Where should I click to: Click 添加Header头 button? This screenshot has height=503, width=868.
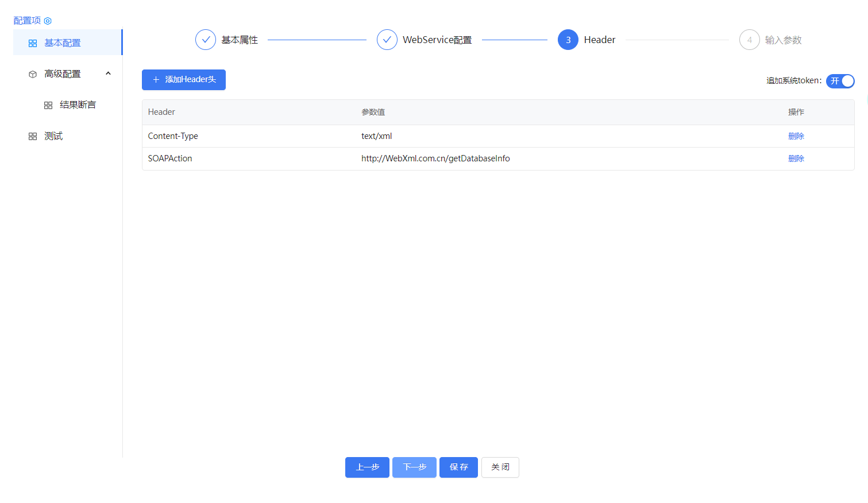pos(184,80)
